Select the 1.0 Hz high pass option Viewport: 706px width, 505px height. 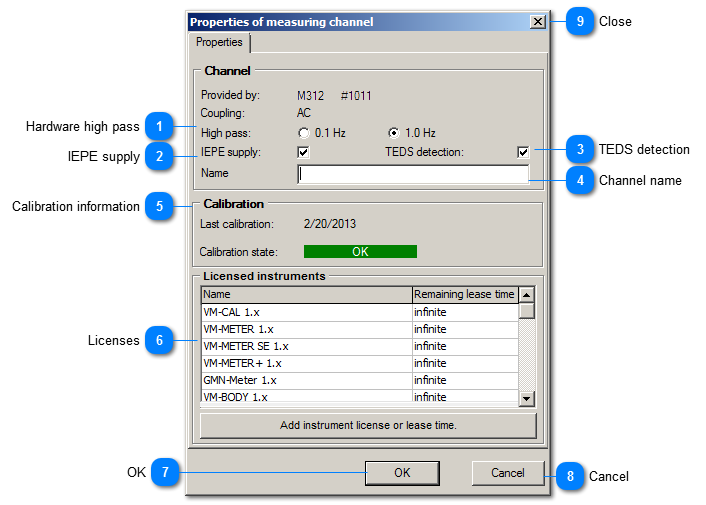[394, 133]
